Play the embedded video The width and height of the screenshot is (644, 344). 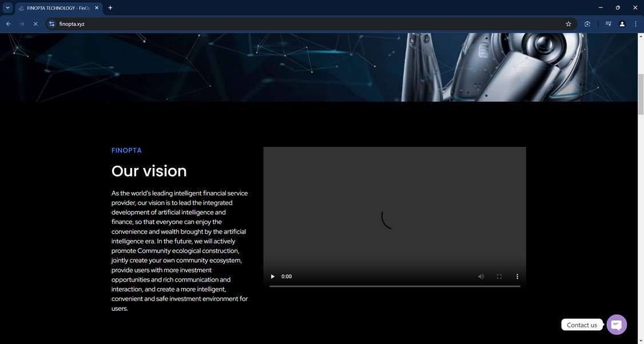coord(273,277)
